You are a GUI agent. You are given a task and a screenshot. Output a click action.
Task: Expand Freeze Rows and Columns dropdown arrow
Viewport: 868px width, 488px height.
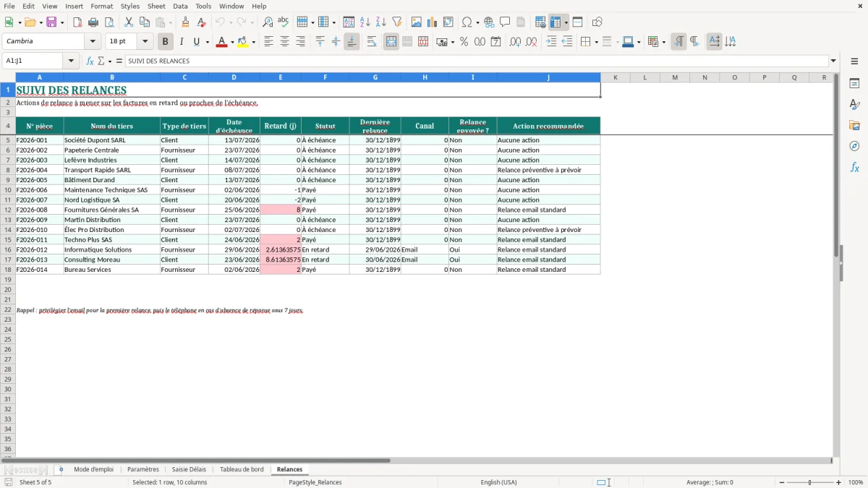pyautogui.click(x=566, y=22)
